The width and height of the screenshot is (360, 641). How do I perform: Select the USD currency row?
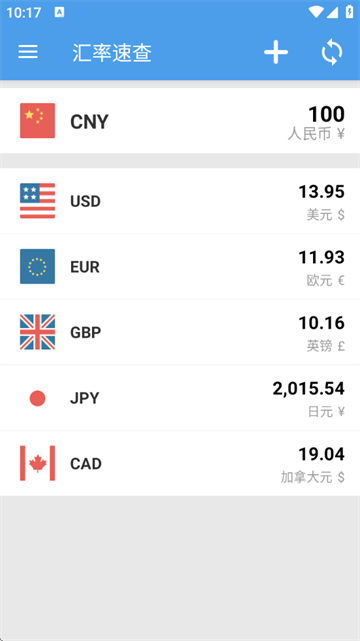pyautogui.click(x=180, y=201)
